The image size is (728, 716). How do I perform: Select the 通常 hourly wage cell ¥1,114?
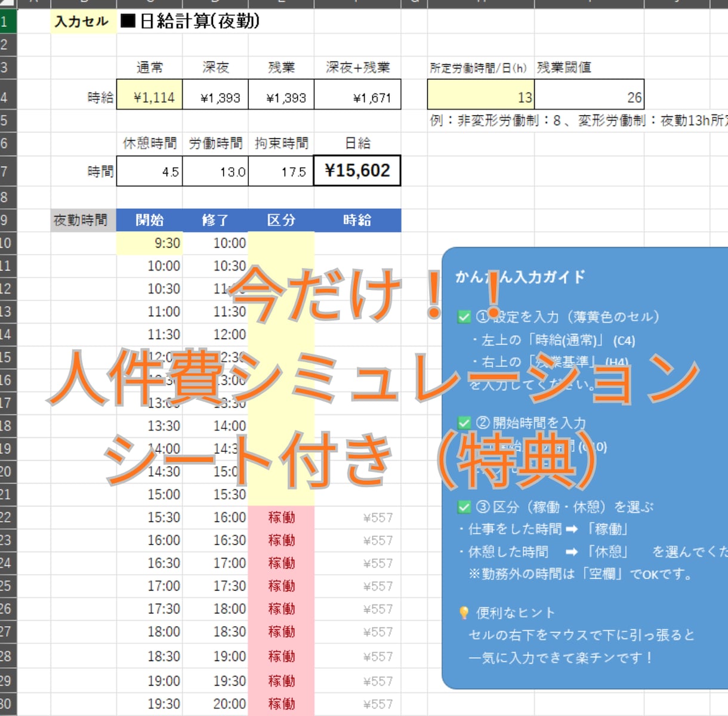click(149, 94)
